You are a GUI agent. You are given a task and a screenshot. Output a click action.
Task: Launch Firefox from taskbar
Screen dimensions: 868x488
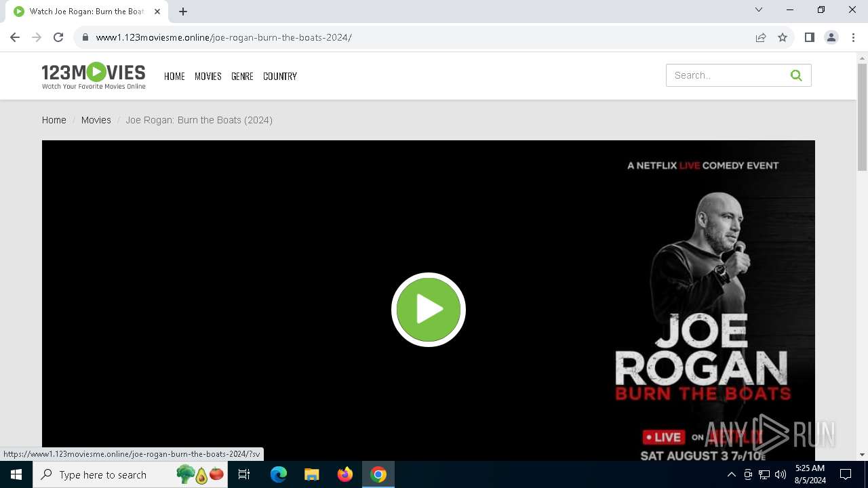[345, 474]
